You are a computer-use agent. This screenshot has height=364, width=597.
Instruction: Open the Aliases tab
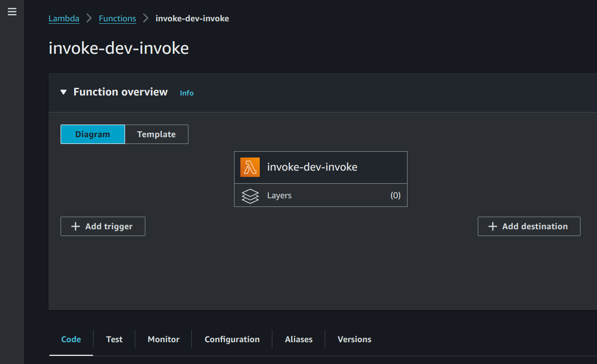299,339
